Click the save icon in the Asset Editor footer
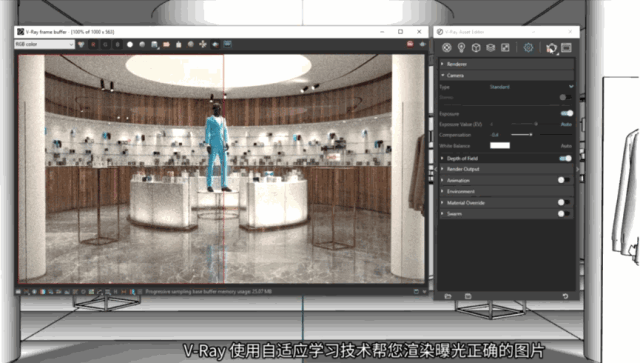The height and width of the screenshot is (363, 640). click(468, 296)
